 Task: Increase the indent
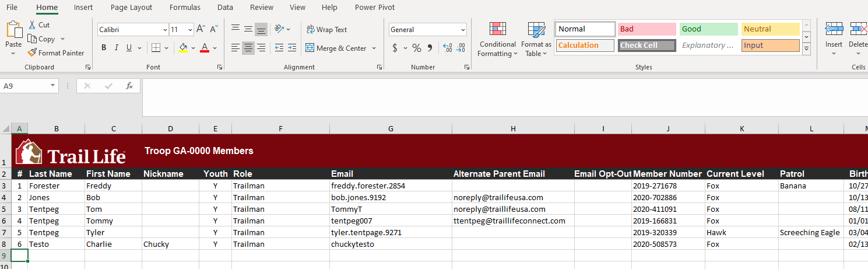coord(293,48)
